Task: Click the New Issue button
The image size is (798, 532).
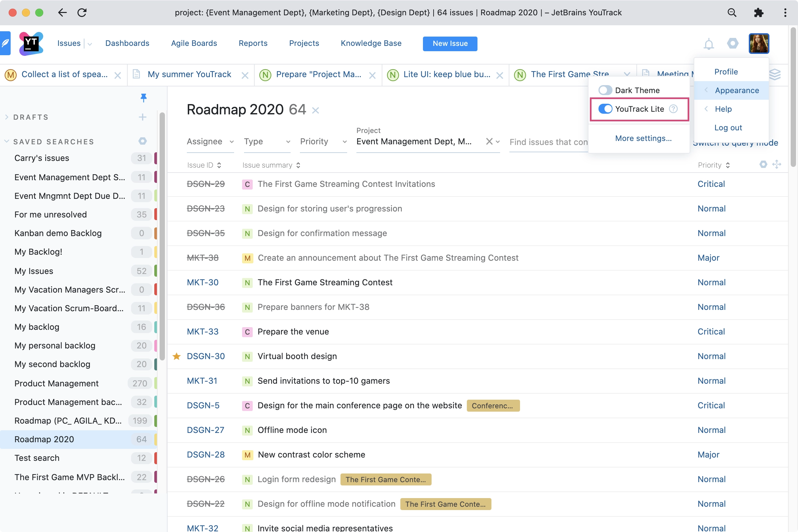Action: pyautogui.click(x=450, y=44)
